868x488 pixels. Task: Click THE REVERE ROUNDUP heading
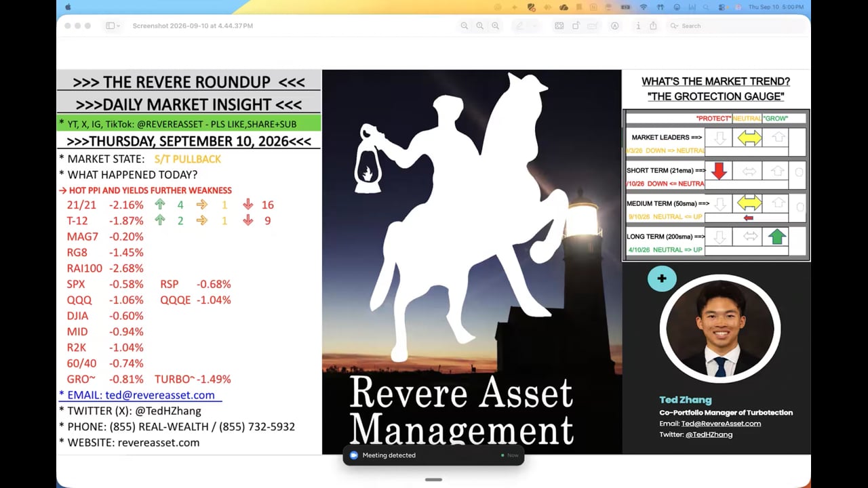[x=189, y=82]
